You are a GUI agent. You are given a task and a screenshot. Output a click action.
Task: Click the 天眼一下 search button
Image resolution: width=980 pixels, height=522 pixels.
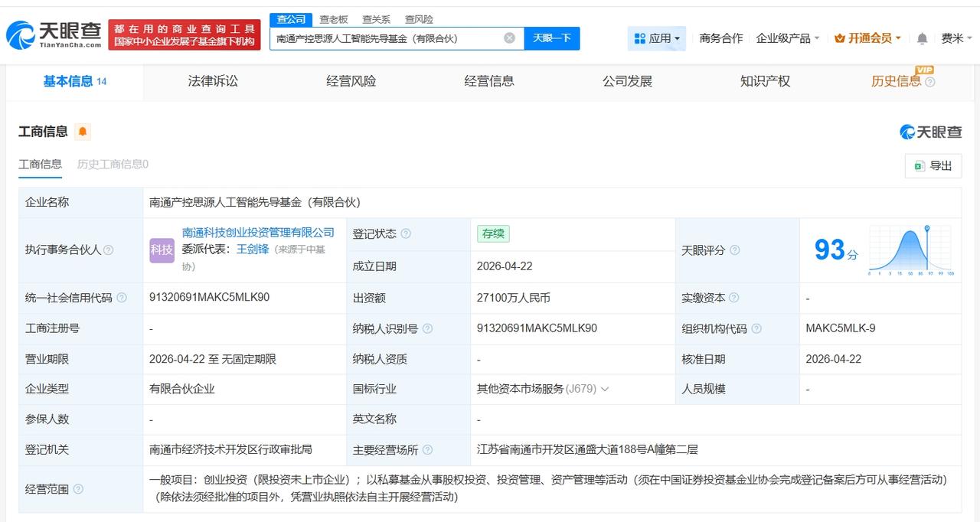552,38
